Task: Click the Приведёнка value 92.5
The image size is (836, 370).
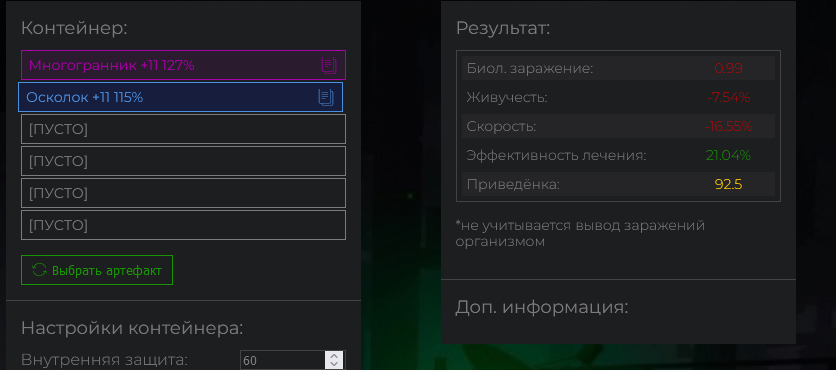Action: click(728, 184)
